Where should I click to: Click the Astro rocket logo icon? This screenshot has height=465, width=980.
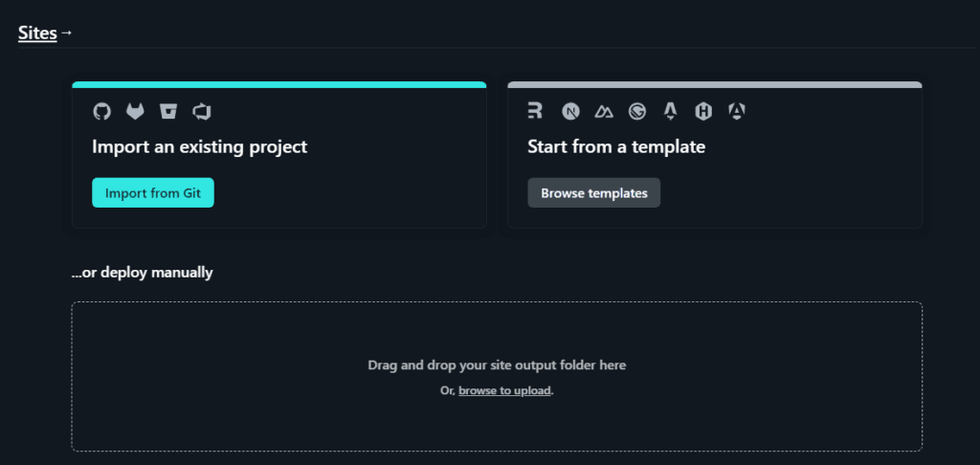671,112
